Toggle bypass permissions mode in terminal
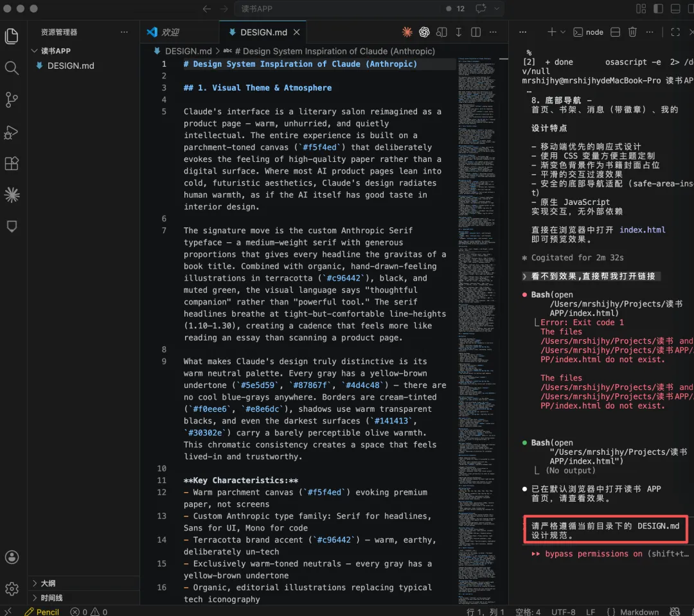Image resolution: width=694 pixels, height=616 pixels. 610,554
